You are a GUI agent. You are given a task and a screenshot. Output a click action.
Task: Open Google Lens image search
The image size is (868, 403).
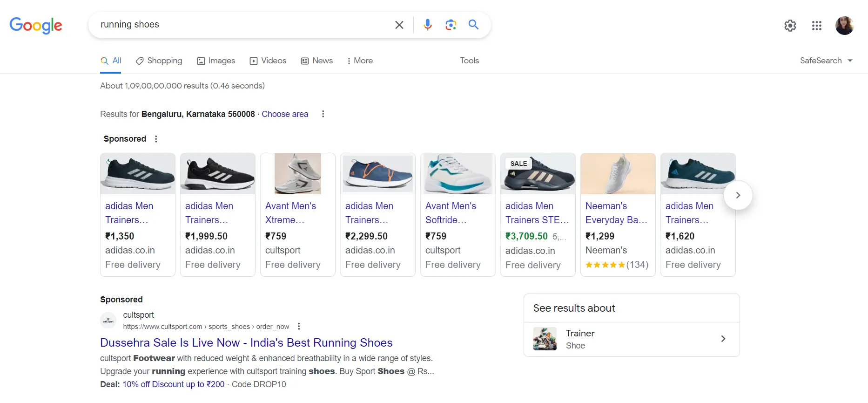pos(451,25)
